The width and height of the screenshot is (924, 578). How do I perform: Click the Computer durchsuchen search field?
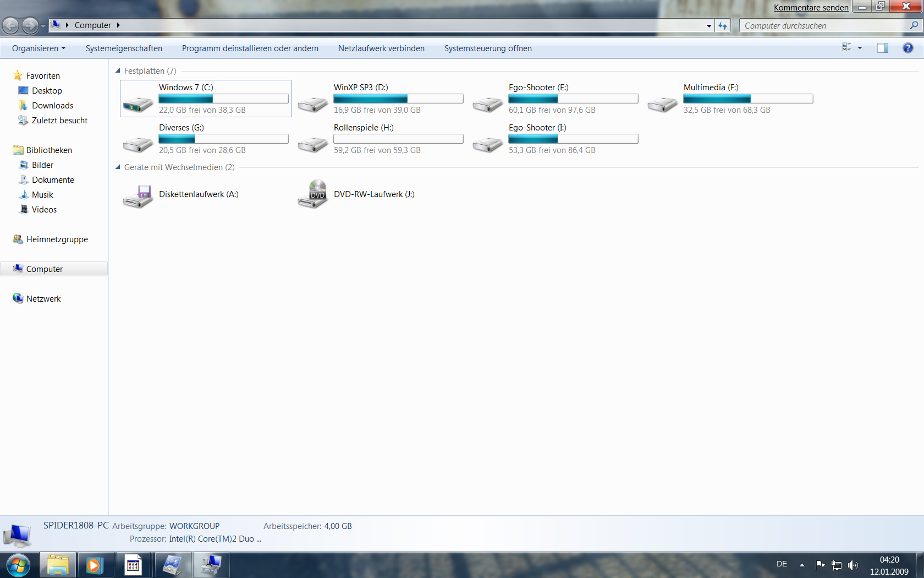(x=823, y=26)
